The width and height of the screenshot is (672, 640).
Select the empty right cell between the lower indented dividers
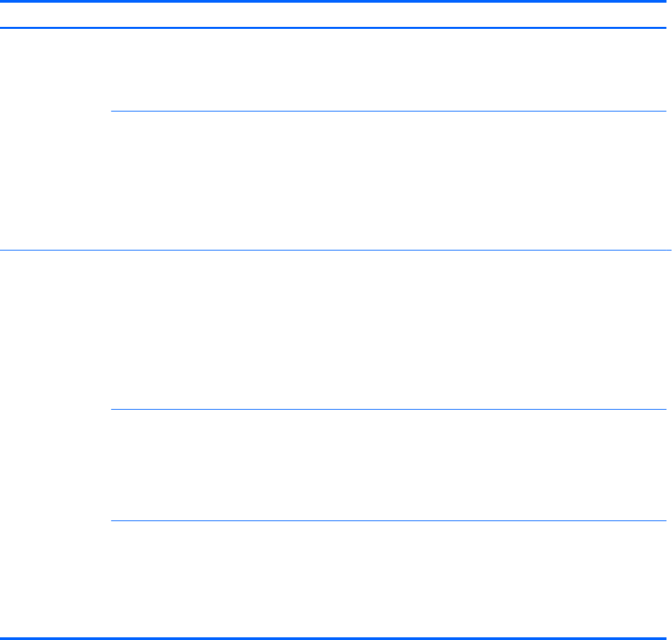[388, 465]
